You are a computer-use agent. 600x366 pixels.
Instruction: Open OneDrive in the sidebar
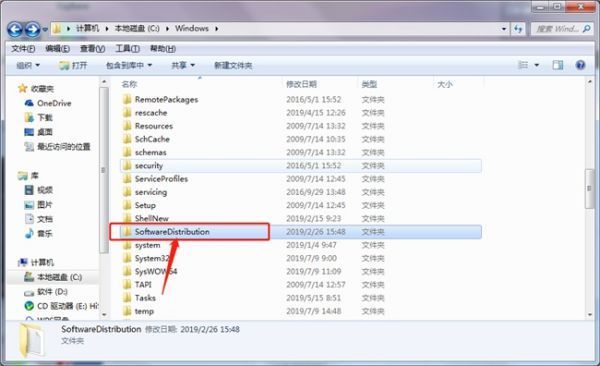tap(48, 103)
